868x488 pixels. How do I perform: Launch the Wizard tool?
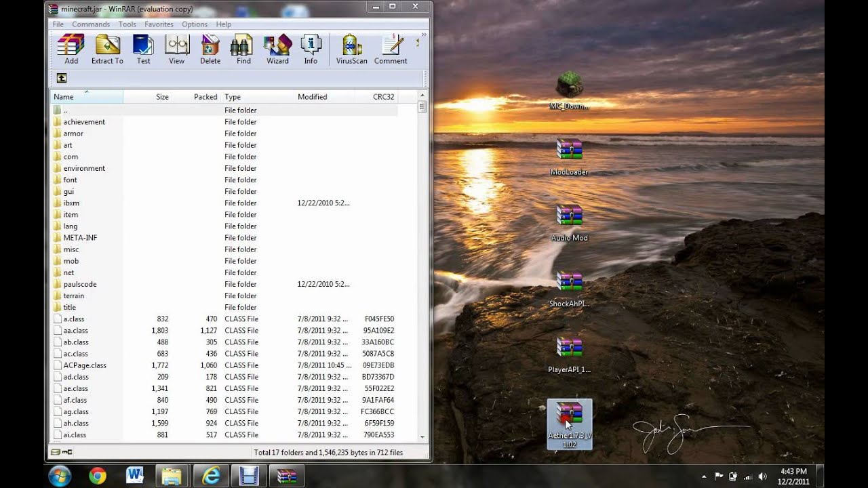pos(277,49)
